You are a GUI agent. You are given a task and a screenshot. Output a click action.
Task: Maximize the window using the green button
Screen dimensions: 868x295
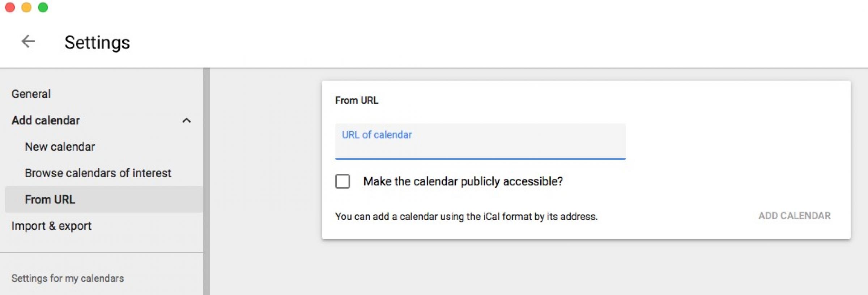43,7
